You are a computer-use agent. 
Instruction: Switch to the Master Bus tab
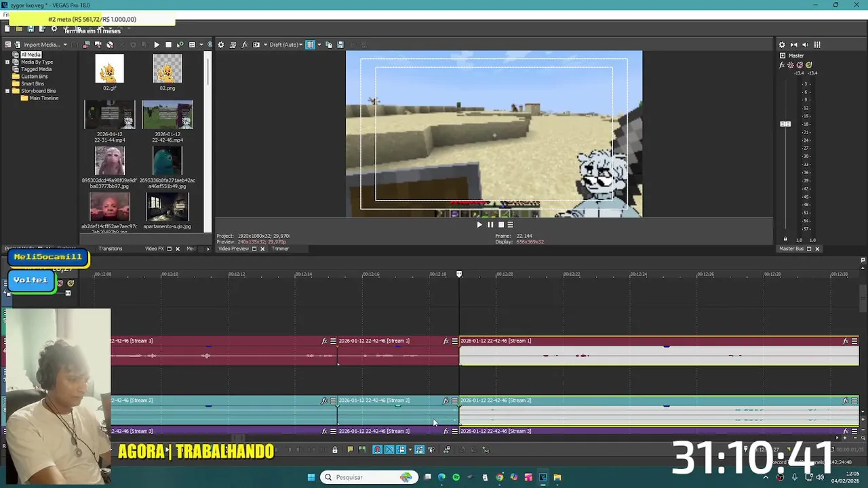pyautogui.click(x=791, y=249)
